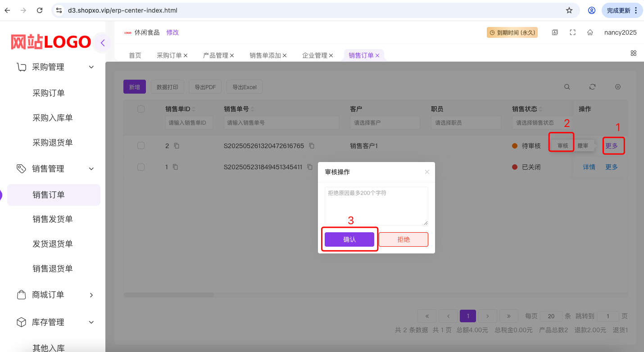
Task: Open 销售发货单 in the sidebar
Action: point(53,219)
